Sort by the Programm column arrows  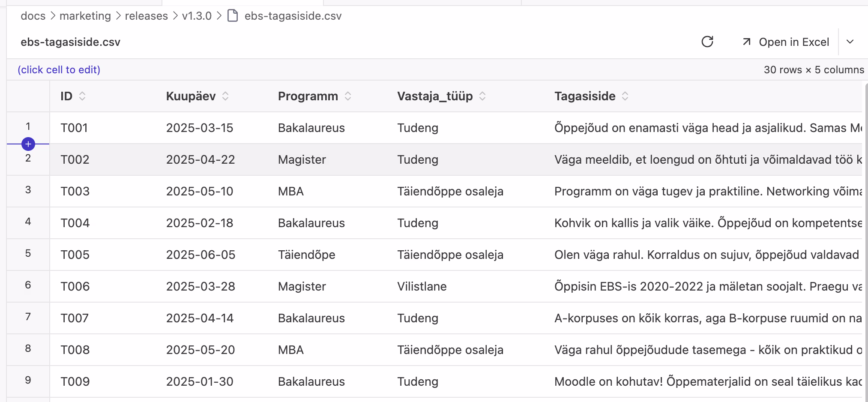tap(348, 96)
